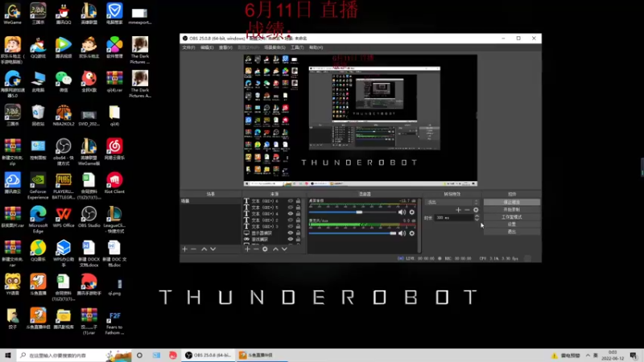Open WeGame desktop shortcut
644x362 pixels.
(12, 14)
